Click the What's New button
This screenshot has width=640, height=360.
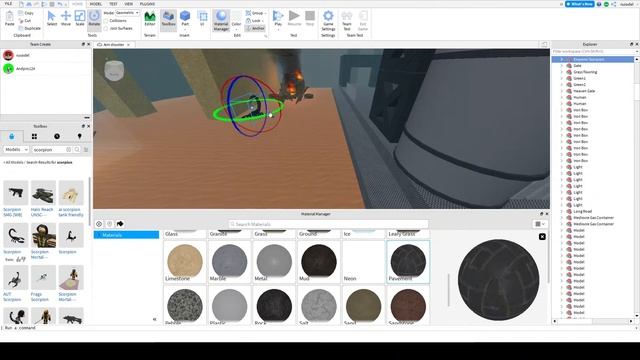[x=580, y=4]
